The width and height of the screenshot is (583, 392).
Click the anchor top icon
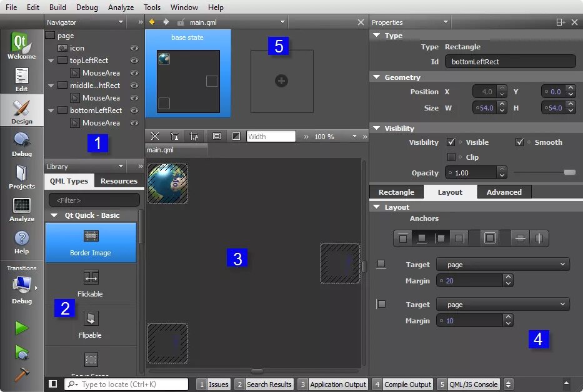(402, 238)
